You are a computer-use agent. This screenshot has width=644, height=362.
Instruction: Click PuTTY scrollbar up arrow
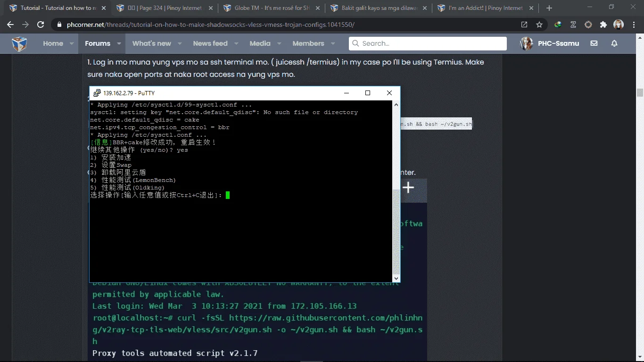[396, 104]
